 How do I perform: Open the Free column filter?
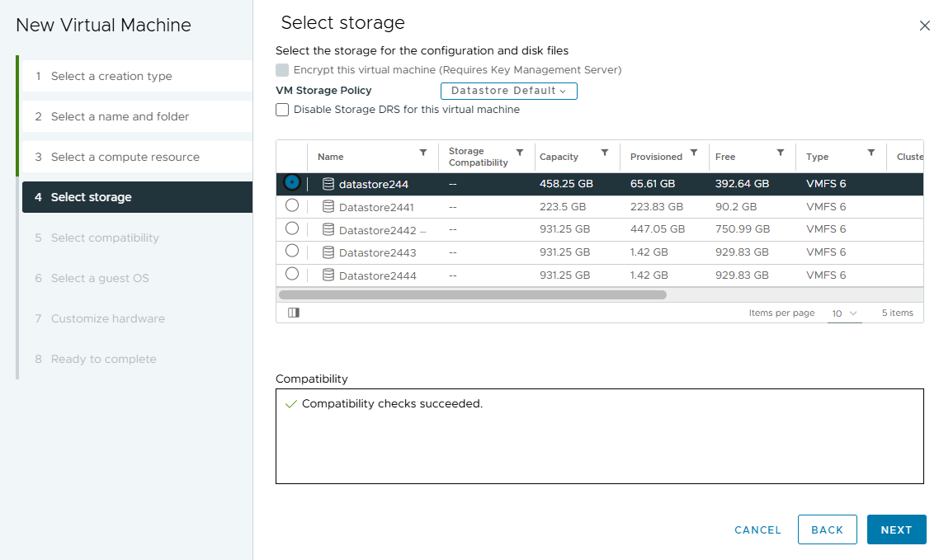click(780, 153)
